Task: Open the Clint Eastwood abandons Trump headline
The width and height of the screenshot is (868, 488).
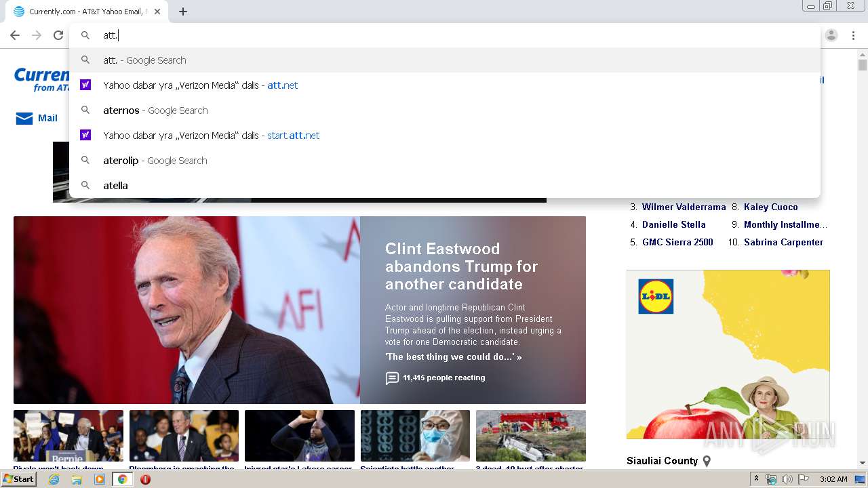Action: tap(462, 266)
